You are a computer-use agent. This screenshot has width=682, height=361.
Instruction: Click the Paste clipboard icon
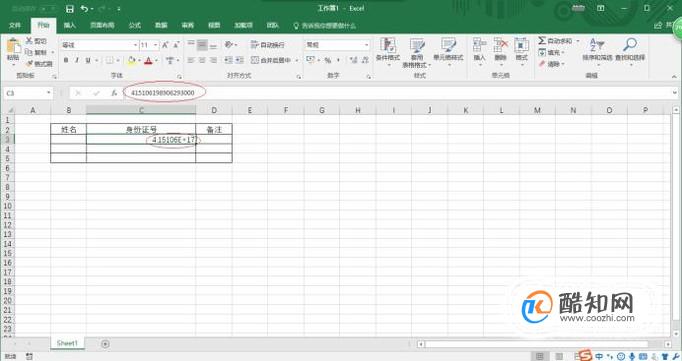[13, 46]
